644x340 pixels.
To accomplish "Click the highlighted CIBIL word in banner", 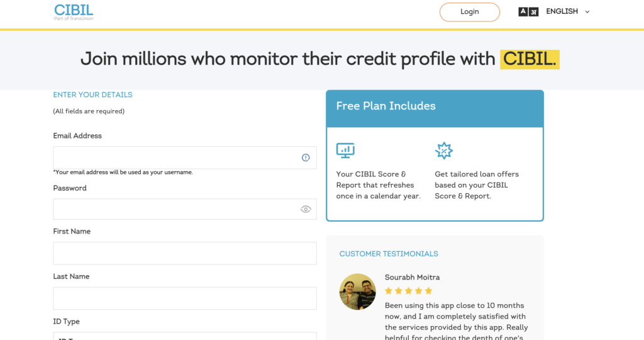I will [530, 59].
